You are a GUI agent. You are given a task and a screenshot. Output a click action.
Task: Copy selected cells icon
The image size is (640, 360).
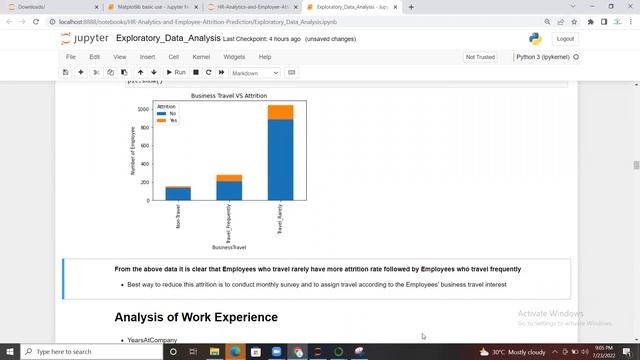pyautogui.click(x=110, y=73)
